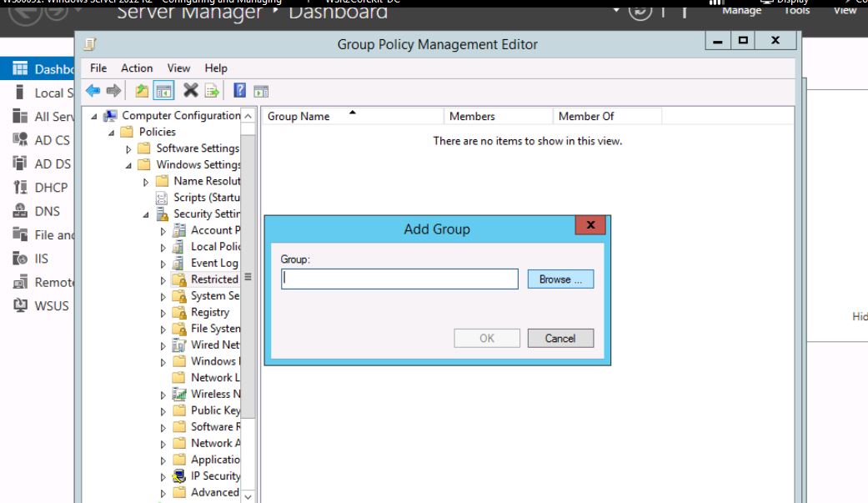This screenshot has height=503, width=868.
Task: Open Help via the blue question icon
Action: coord(239,90)
